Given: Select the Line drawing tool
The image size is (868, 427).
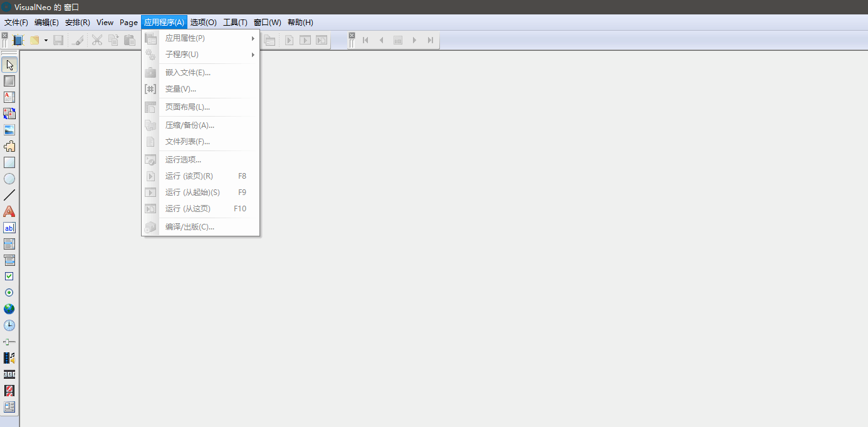Looking at the screenshot, I should click(x=9, y=195).
